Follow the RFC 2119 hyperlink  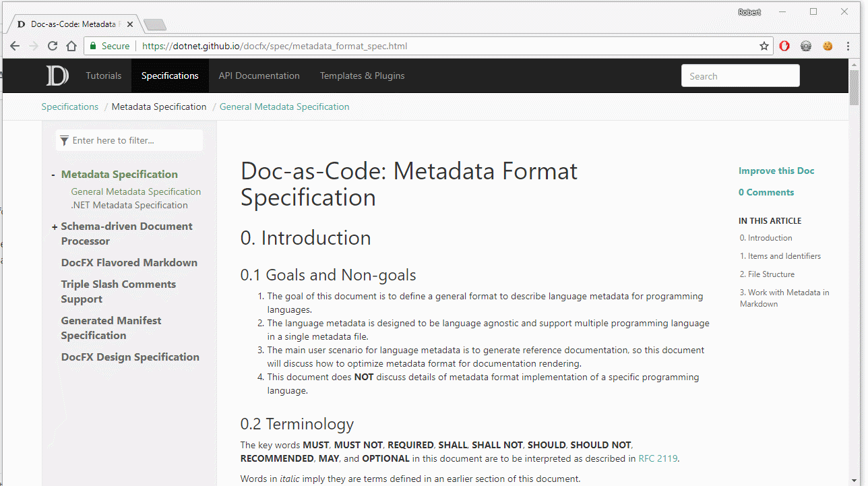pyautogui.click(x=657, y=458)
